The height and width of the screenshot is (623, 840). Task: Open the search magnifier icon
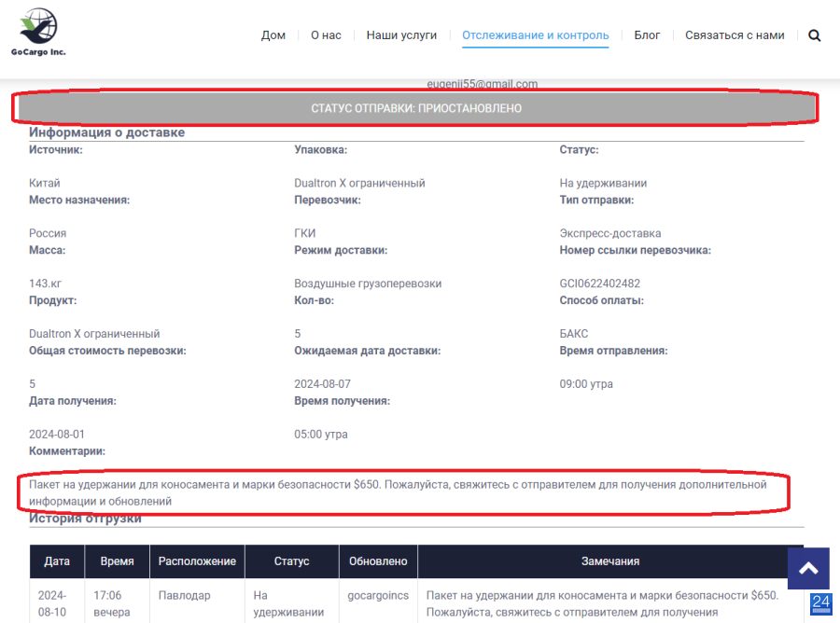click(814, 35)
